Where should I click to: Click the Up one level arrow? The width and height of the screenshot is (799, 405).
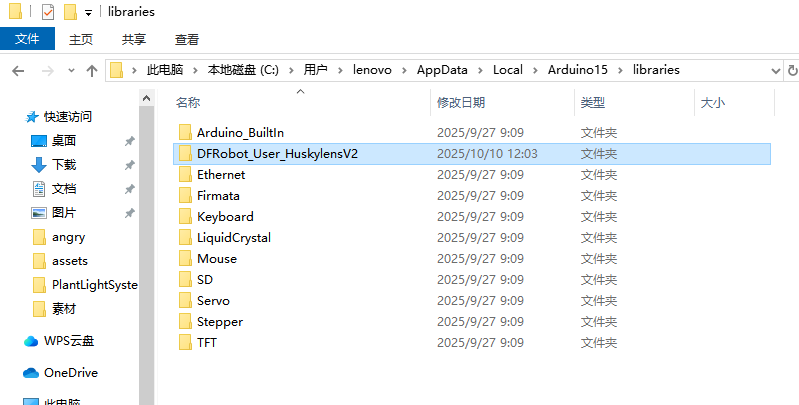point(92,71)
